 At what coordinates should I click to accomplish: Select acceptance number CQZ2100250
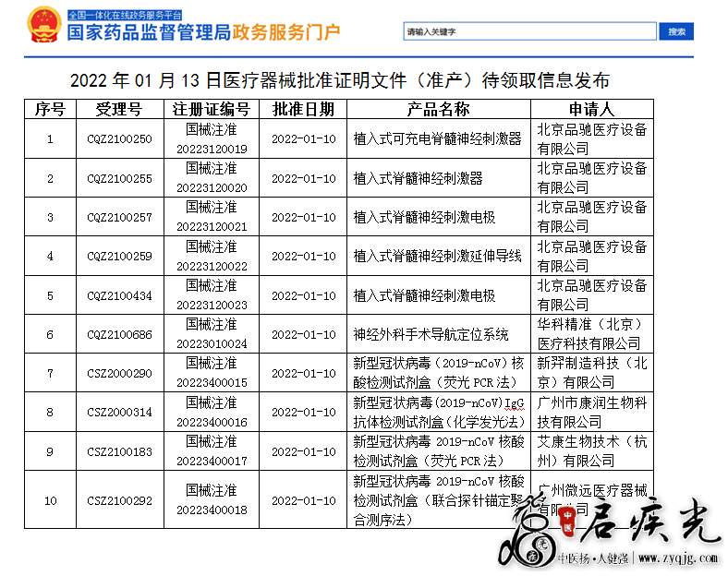tap(120, 139)
